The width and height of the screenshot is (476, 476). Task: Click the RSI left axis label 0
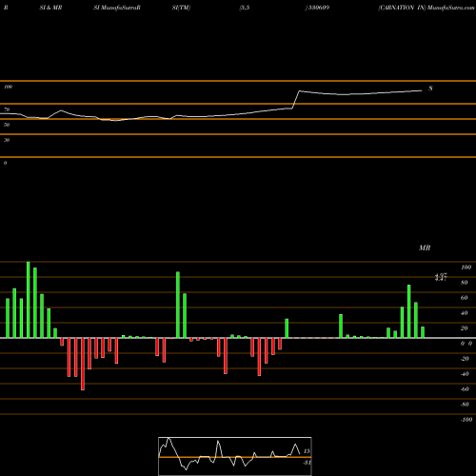[x=5, y=163]
